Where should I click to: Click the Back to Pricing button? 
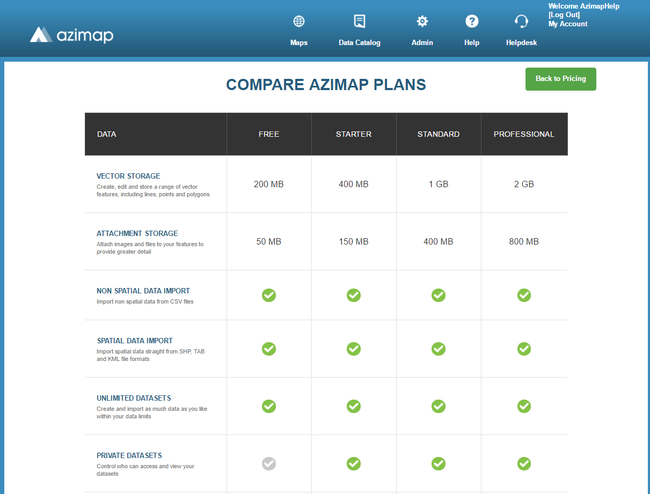click(560, 79)
